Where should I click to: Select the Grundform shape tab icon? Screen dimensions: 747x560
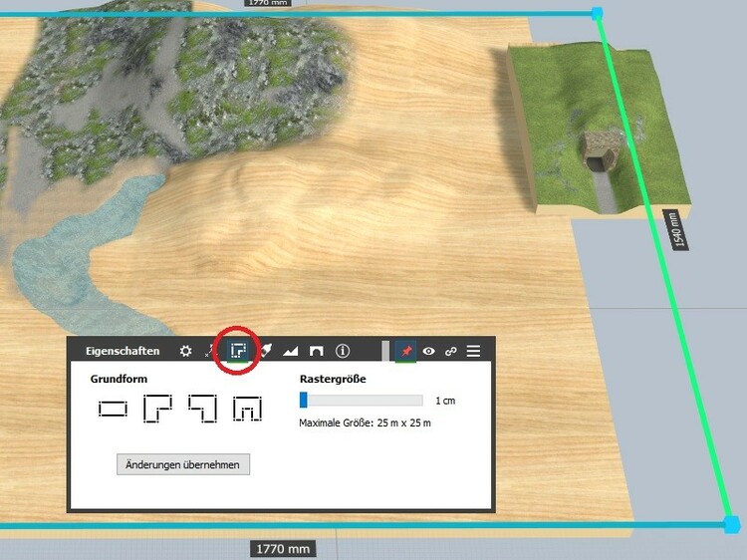238,351
